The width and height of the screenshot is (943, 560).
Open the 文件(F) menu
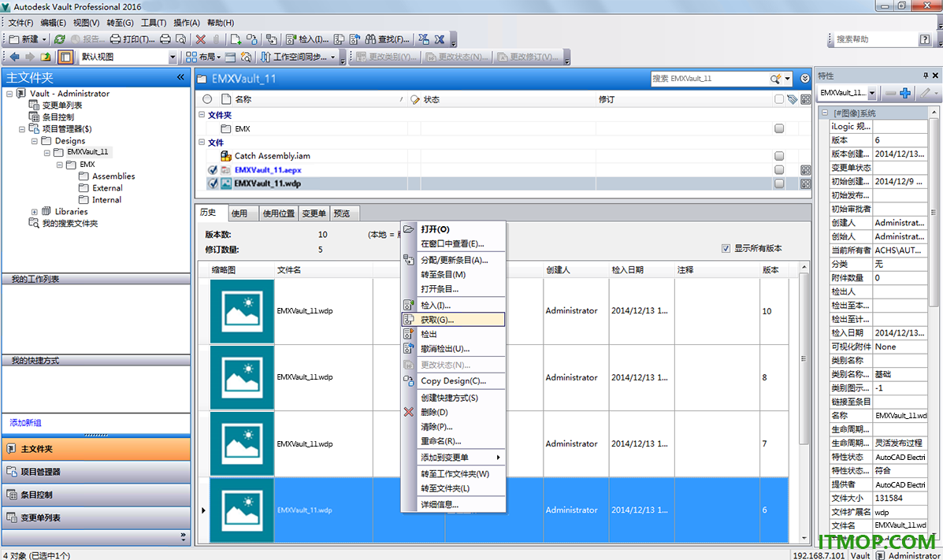coord(20,23)
